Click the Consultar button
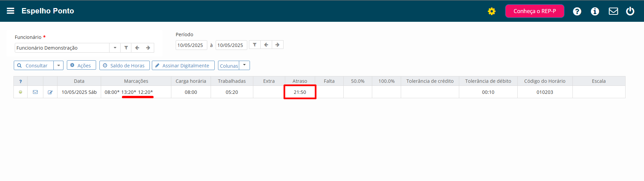This screenshot has width=644, height=181. pyautogui.click(x=34, y=65)
